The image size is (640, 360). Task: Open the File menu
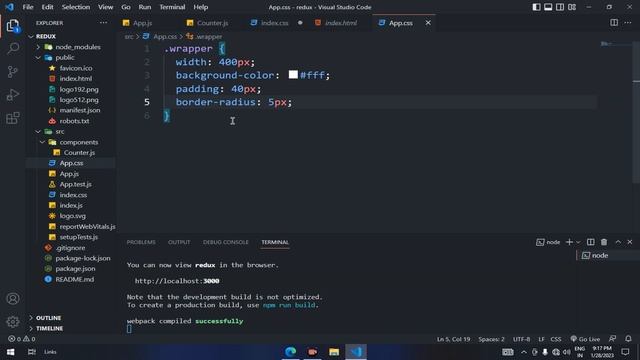(x=28, y=7)
